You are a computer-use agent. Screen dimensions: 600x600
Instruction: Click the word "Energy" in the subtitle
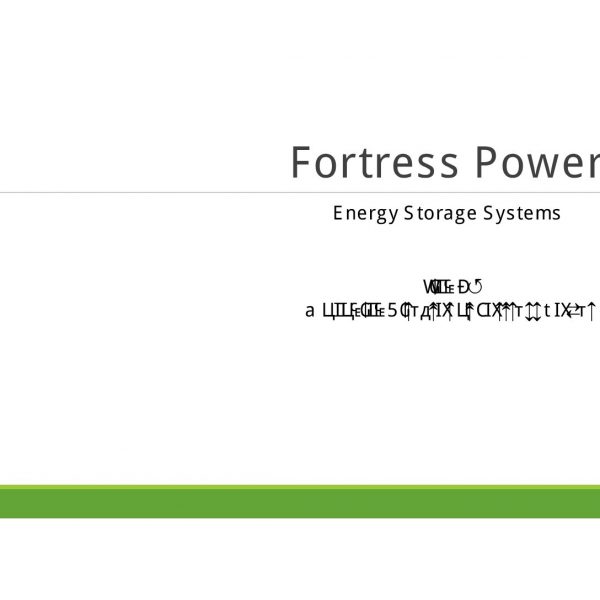(365, 213)
